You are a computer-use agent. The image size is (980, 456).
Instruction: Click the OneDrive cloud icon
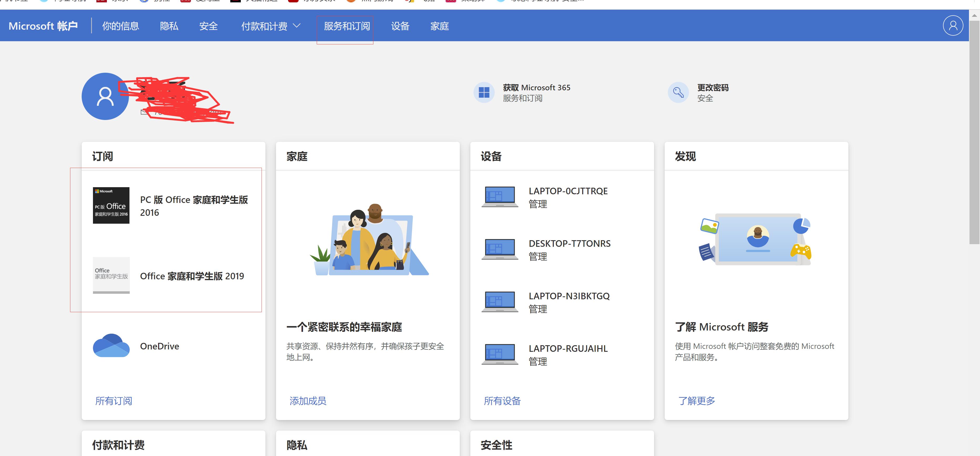(x=111, y=346)
